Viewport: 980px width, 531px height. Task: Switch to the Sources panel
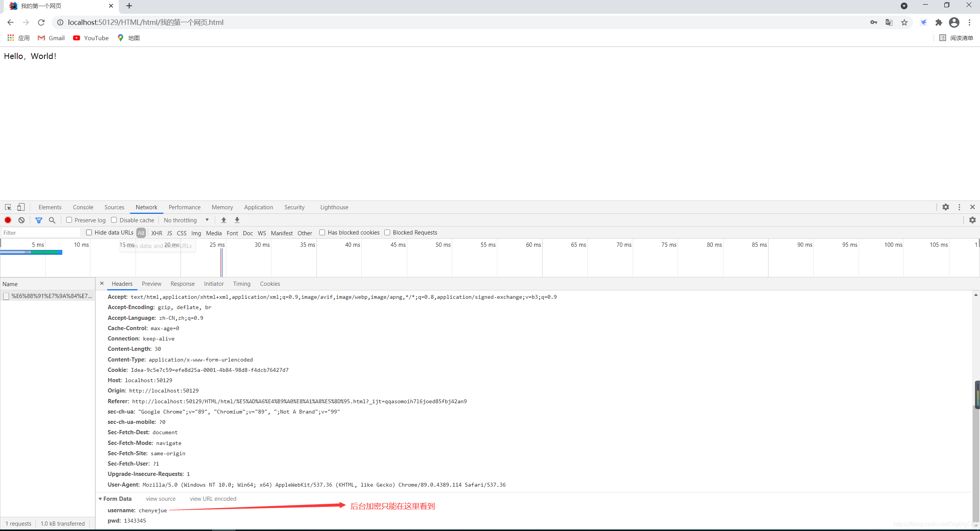(x=114, y=207)
